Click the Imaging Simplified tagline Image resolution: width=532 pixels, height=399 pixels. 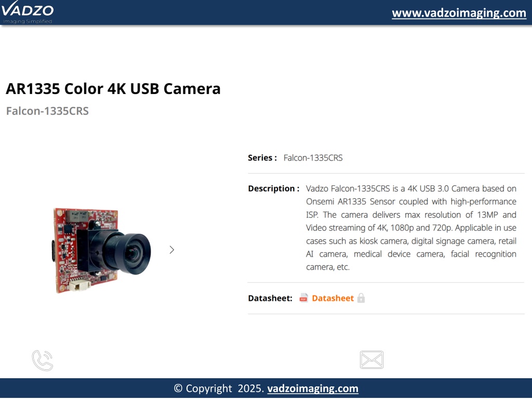(x=28, y=21)
